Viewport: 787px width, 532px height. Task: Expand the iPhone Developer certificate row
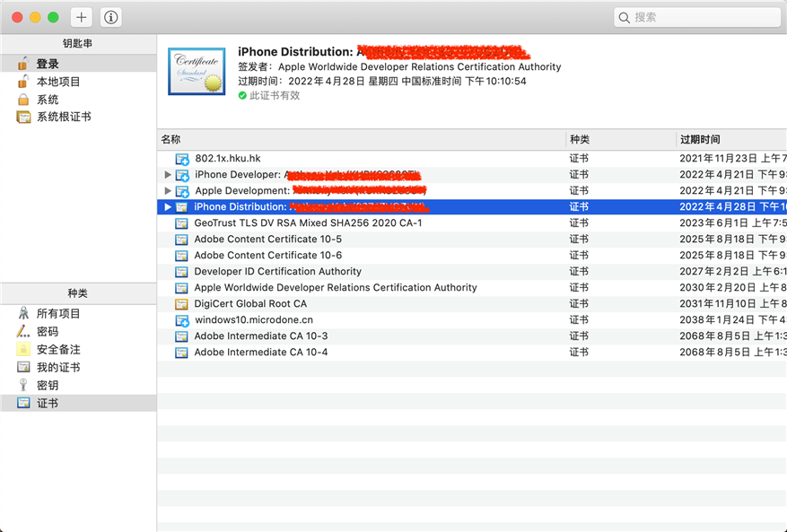[x=168, y=175]
